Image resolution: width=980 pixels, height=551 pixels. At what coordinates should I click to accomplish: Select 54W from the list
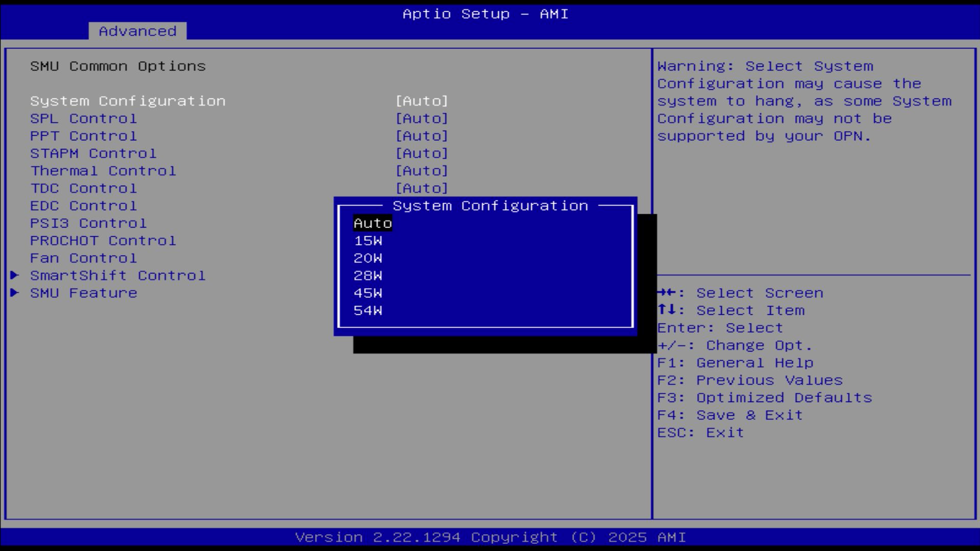(x=367, y=311)
